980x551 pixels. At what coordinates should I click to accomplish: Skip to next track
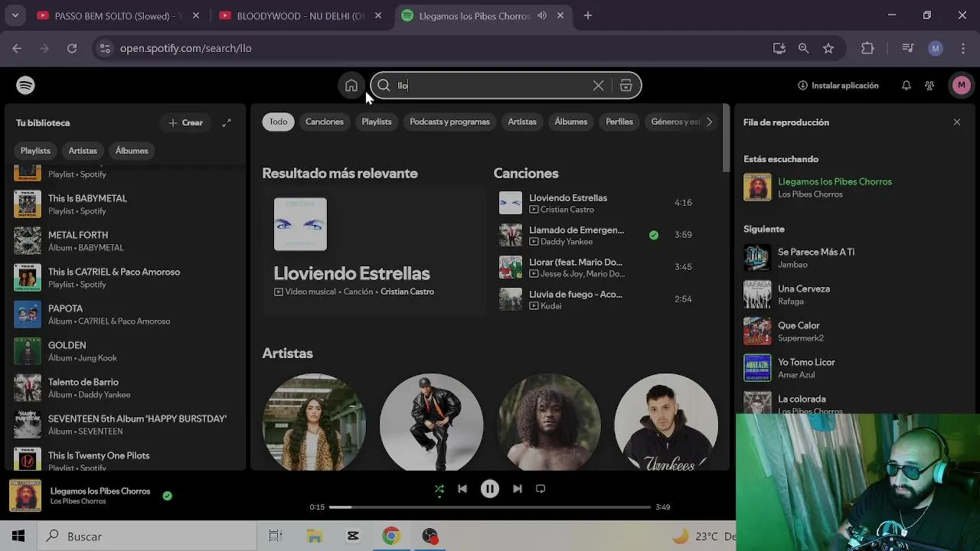click(518, 488)
